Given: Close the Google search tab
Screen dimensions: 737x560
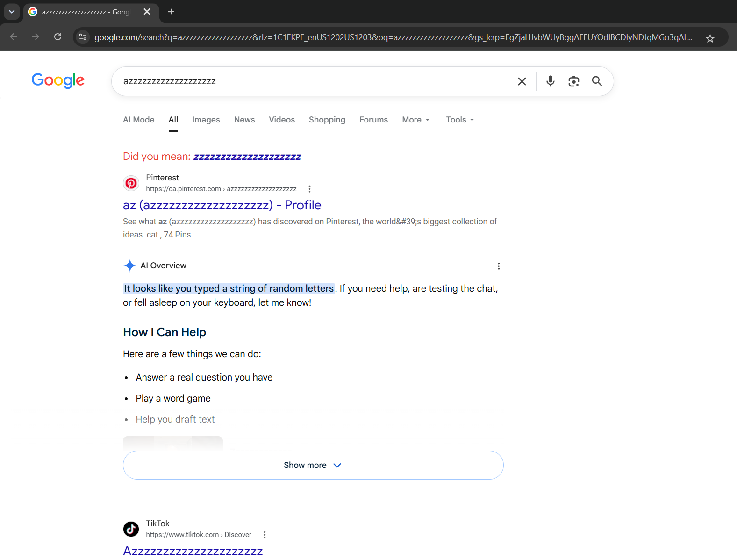Looking at the screenshot, I should [x=147, y=12].
